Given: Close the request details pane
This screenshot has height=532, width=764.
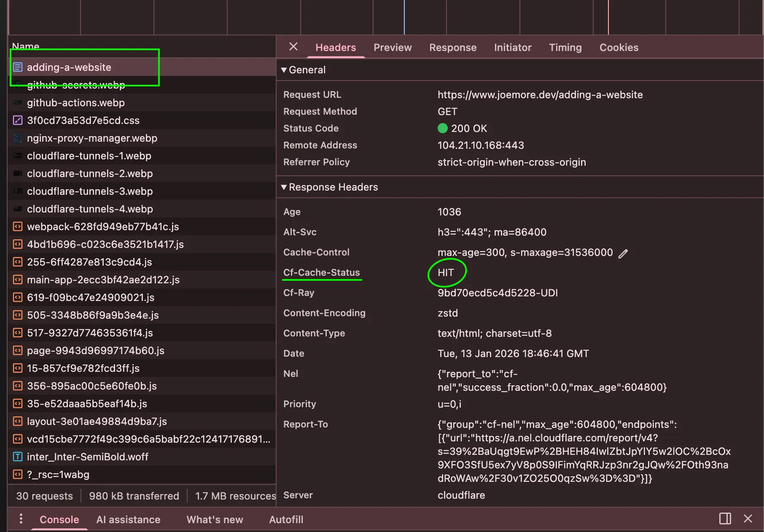Looking at the screenshot, I should (x=293, y=47).
